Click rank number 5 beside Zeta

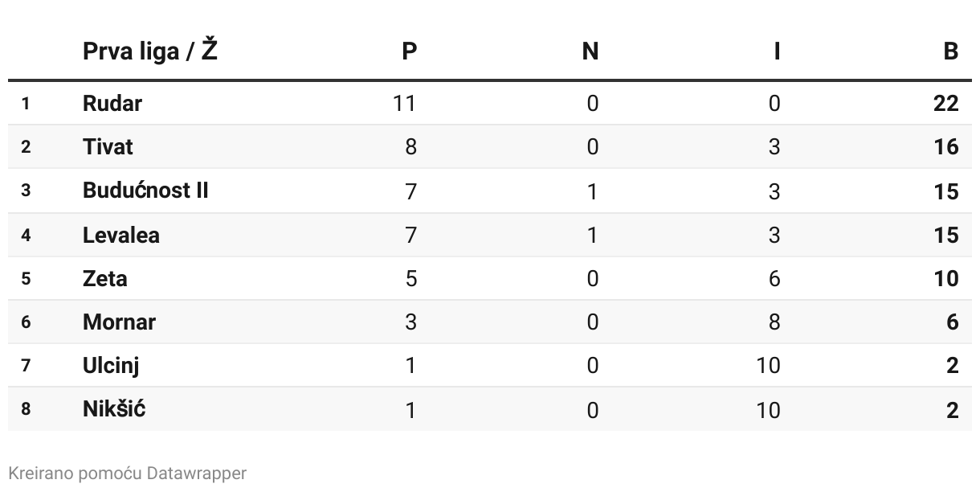click(x=26, y=279)
